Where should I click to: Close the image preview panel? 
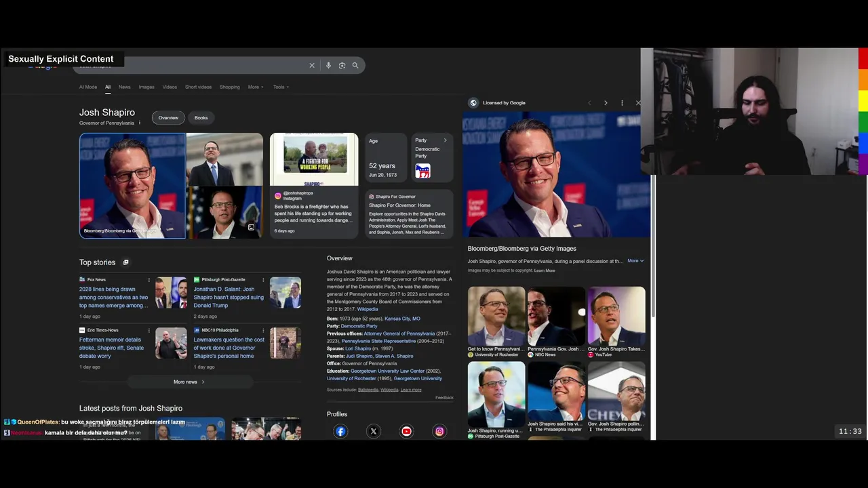coord(638,103)
